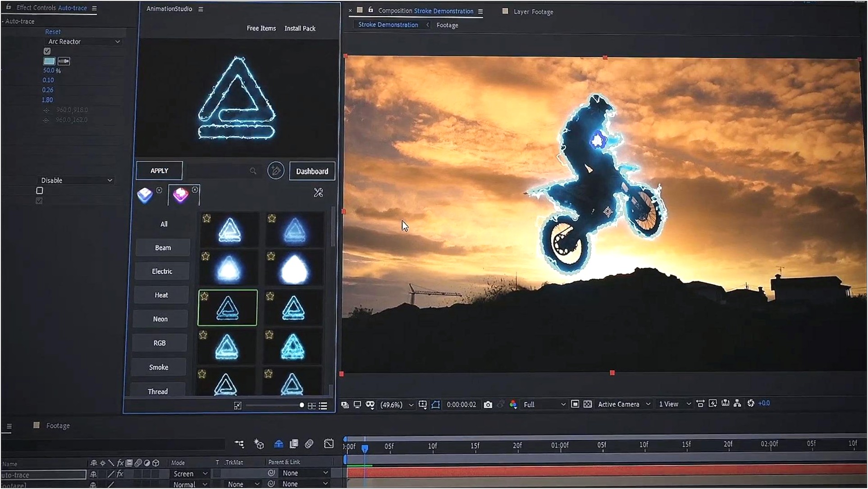
Task: Enable the small checkbox below layer mode
Action: click(39, 190)
